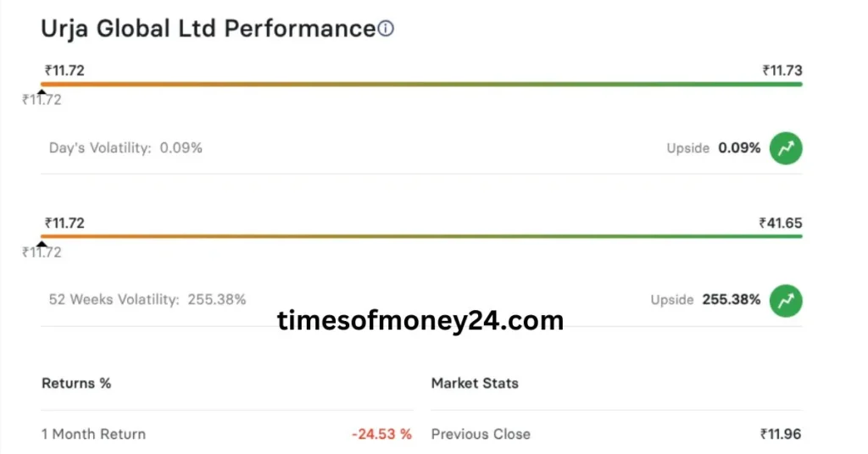Screen dimensions: 868x454
Task: Click Day's Volatility 0.09% label
Action: 125,148
